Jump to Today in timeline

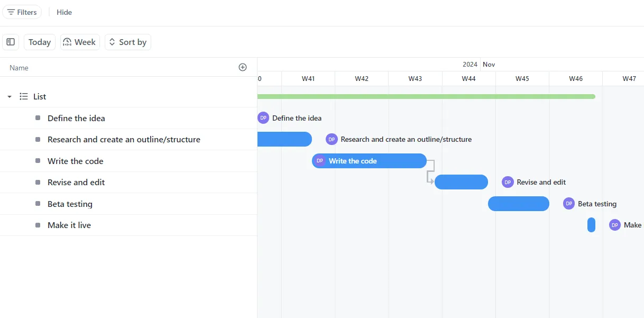point(40,42)
